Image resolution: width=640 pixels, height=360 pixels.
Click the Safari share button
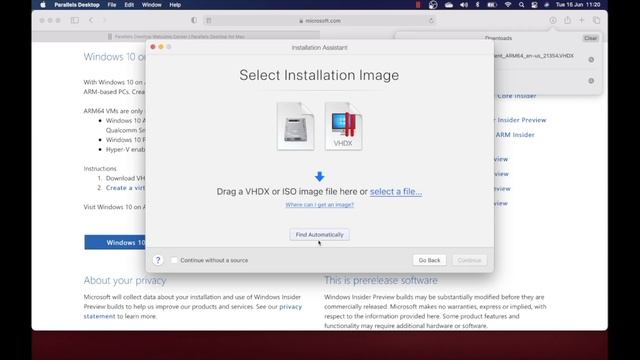click(567, 20)
